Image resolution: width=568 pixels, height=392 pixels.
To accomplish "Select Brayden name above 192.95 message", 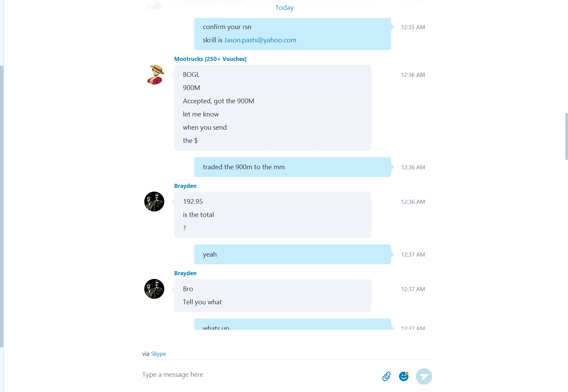I will tap(185, 186).
